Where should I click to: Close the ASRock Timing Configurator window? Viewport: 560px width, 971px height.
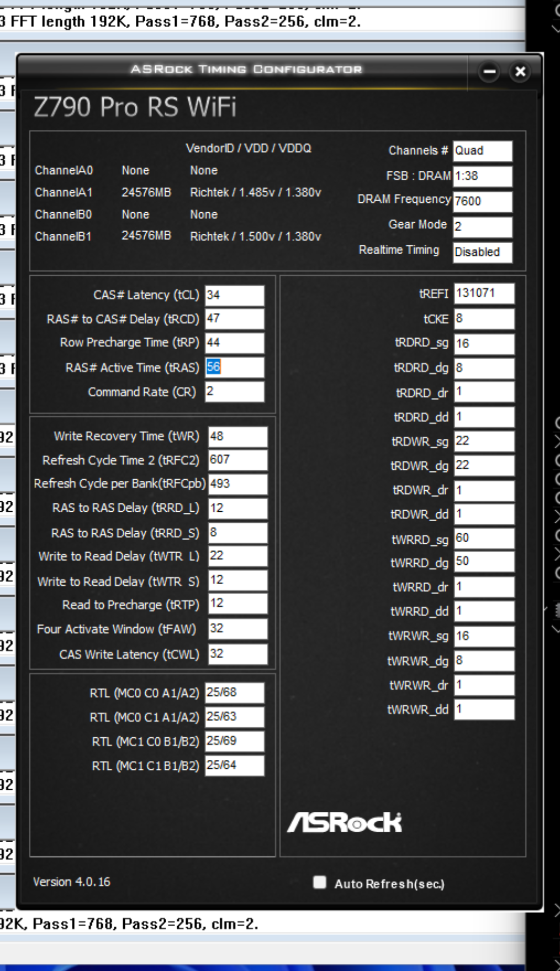[520, 72]
